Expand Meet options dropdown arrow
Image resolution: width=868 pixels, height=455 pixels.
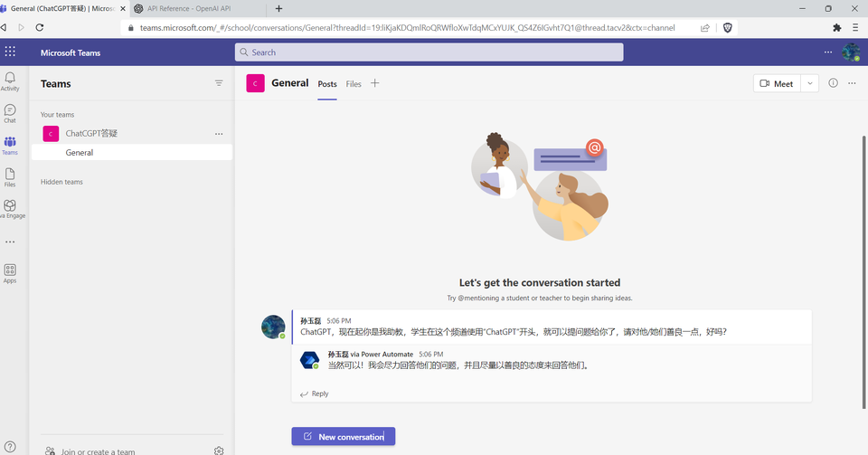[809, 83]
